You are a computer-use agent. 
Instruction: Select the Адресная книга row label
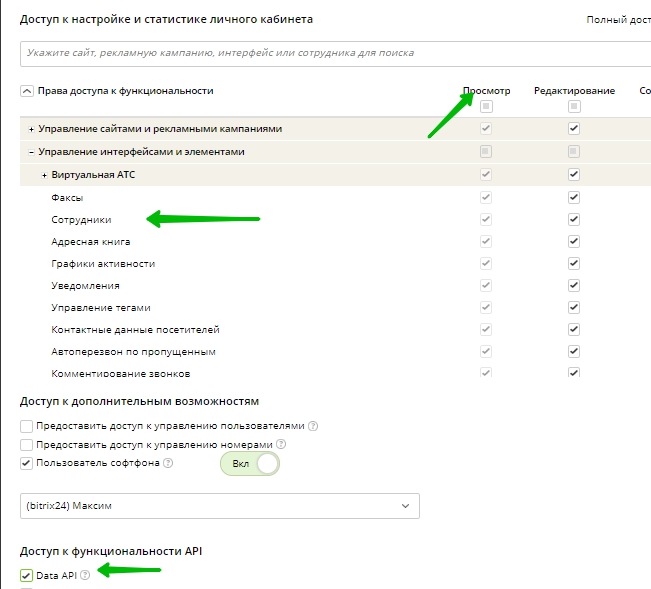pyautogui.click(x=91, y=242)
